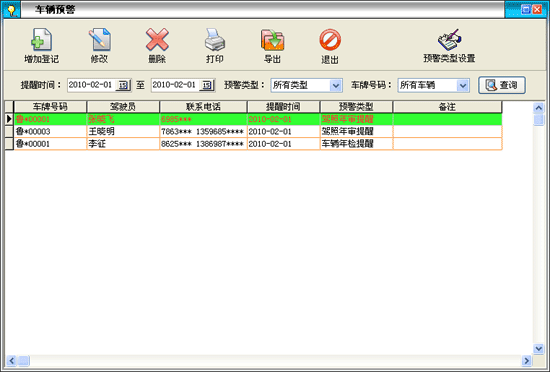Select the row for driver 王晓明
550x372 pixels.
pyautogui.click(x=258, y=131)
